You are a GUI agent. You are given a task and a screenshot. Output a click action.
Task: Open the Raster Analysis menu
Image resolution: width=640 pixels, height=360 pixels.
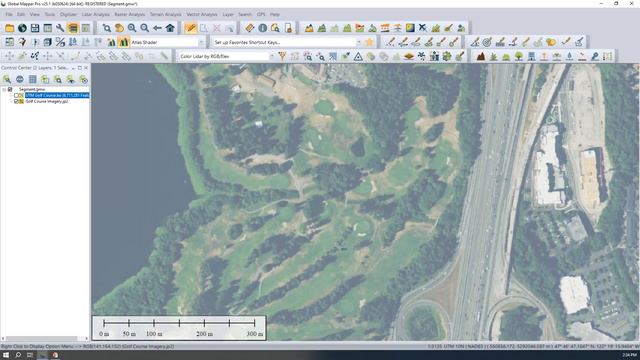(x=129, y=14)
